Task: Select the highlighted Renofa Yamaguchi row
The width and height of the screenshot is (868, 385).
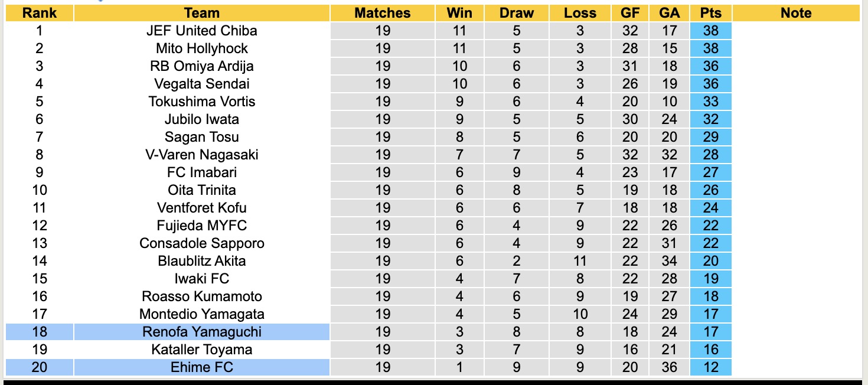Action: coord(201,332)
